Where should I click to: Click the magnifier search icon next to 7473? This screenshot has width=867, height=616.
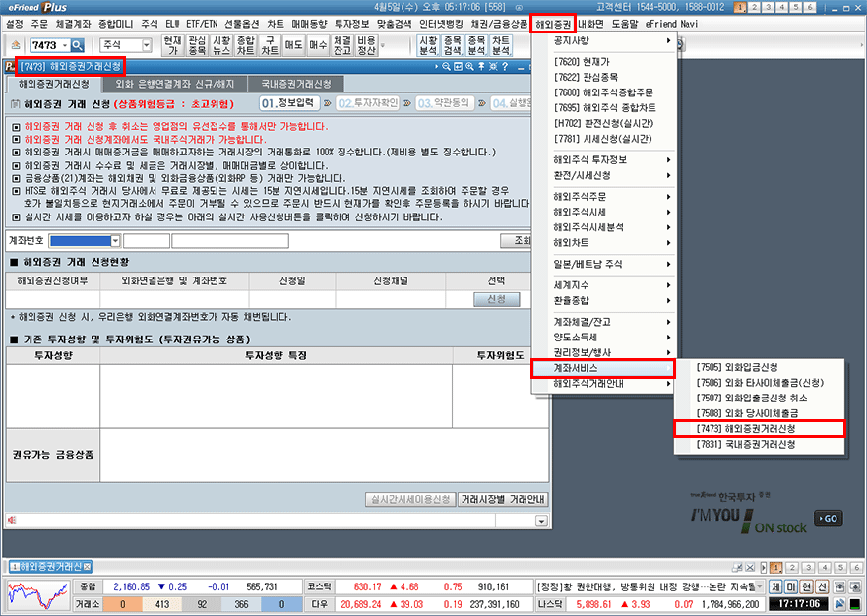[x=78, y=45]
